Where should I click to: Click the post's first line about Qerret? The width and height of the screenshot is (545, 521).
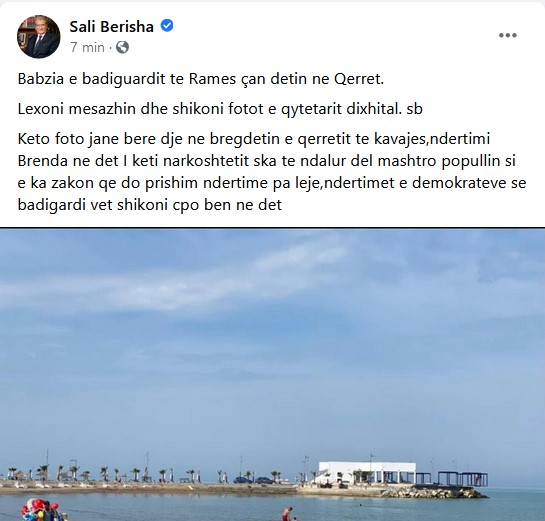pyautogui.click(x=201, y=79)
